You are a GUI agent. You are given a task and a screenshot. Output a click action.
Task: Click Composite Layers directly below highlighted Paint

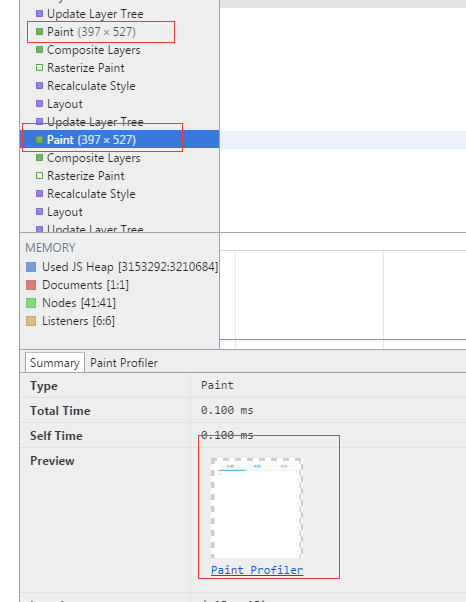click(x=93, y=158)
